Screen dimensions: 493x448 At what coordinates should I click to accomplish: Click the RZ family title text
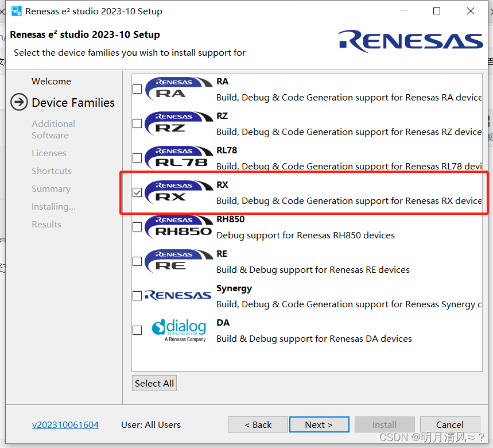(x=222, y=116)
